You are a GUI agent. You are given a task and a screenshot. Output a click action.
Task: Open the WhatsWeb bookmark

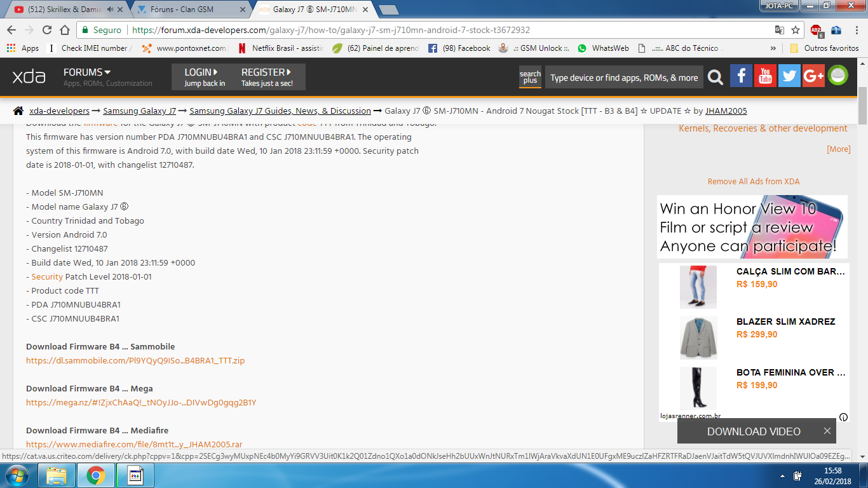[603, 48]
